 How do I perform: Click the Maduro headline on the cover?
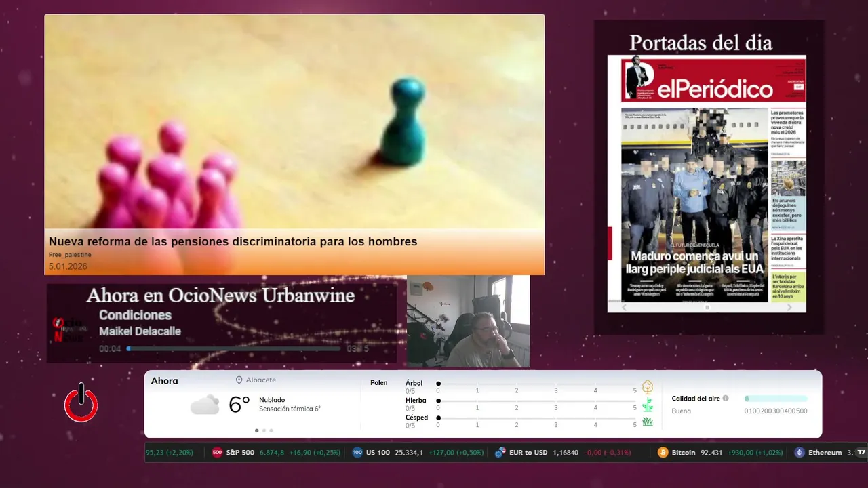(x=695, y=262)
